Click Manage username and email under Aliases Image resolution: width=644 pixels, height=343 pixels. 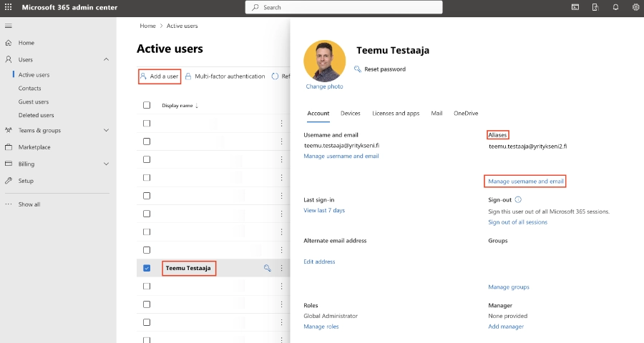click(x=526, y=182)
